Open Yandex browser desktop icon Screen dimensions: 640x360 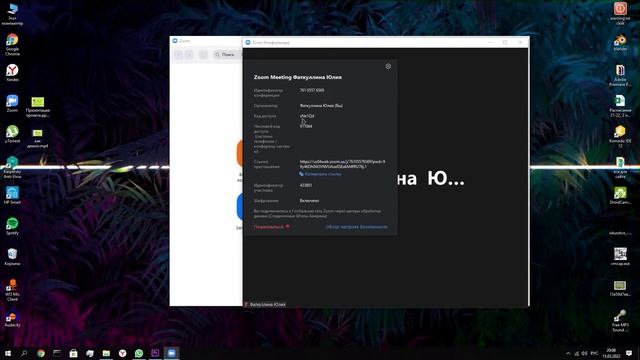(12, 73)
